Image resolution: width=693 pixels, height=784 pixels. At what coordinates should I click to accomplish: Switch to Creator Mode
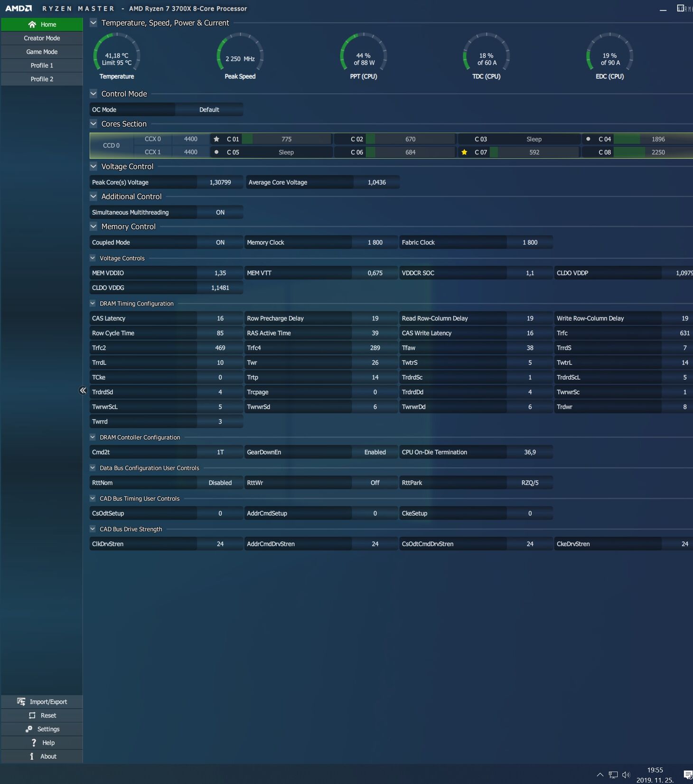[x=42, y=38]
